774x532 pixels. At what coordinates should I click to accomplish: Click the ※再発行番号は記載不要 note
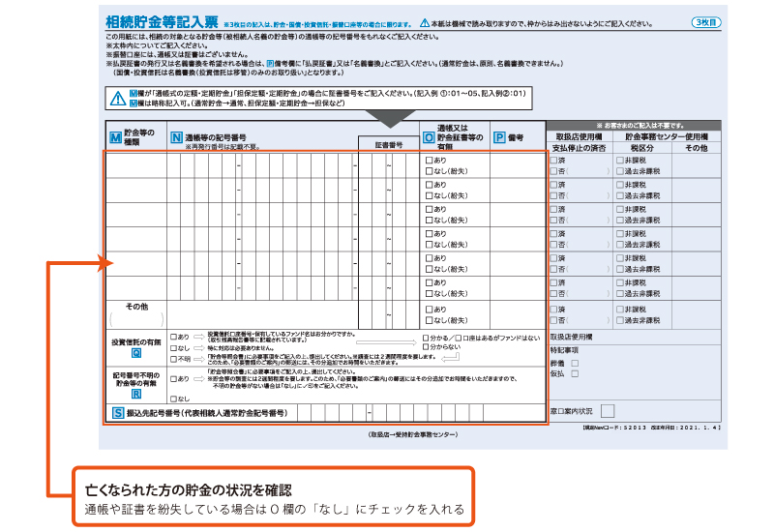[x=223, y=147]
